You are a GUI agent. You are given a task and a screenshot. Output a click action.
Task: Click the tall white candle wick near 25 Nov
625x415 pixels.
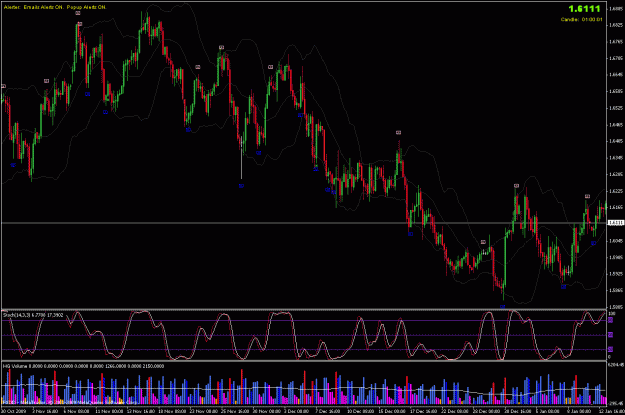coord(242,159)
